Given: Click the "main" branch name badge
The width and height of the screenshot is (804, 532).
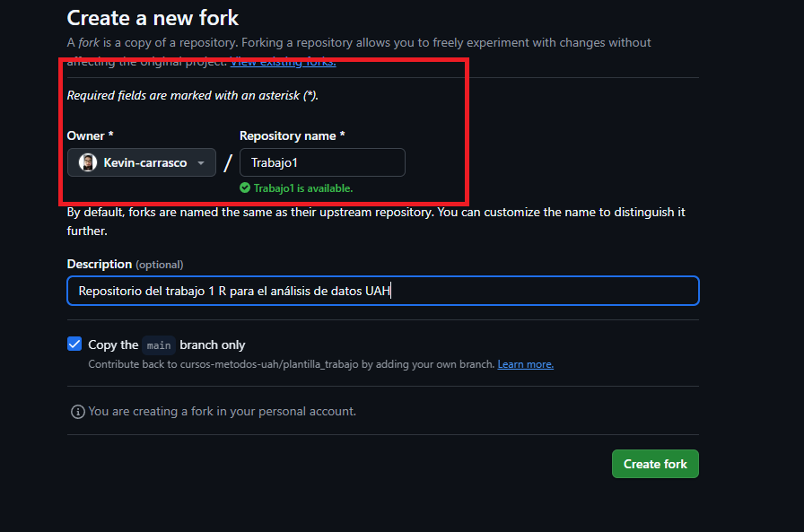Looking at the screenshot, I should tap(159, 345).
